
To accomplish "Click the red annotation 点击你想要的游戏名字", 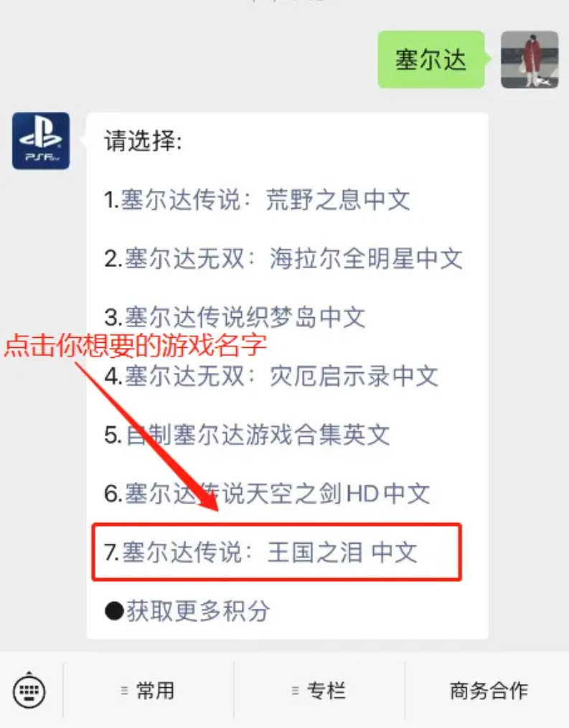I will (135, 346).
